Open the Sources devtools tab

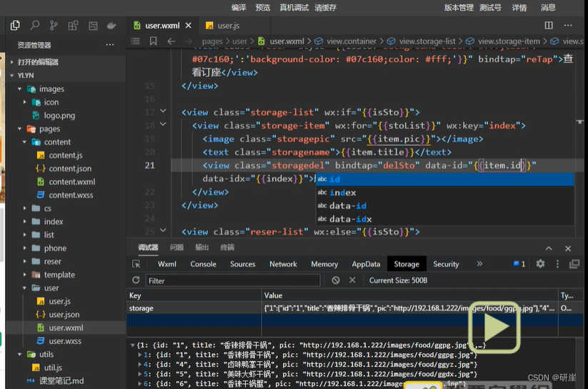point(243,264)
